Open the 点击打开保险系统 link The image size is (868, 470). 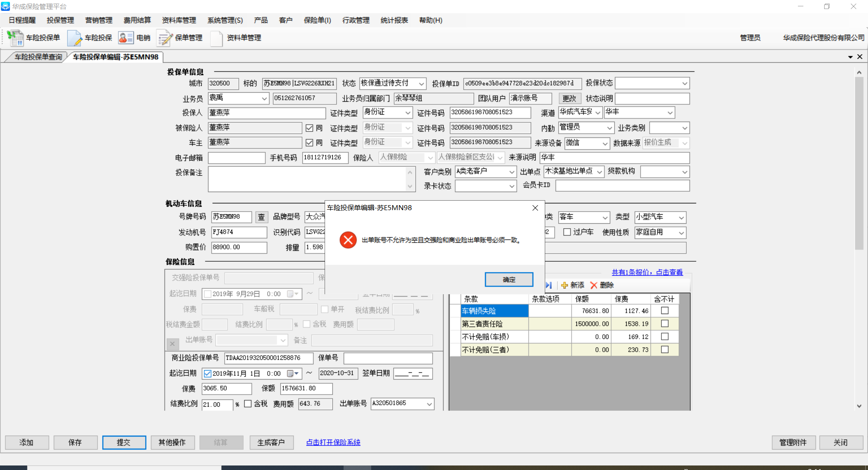[x=333, y=442]
